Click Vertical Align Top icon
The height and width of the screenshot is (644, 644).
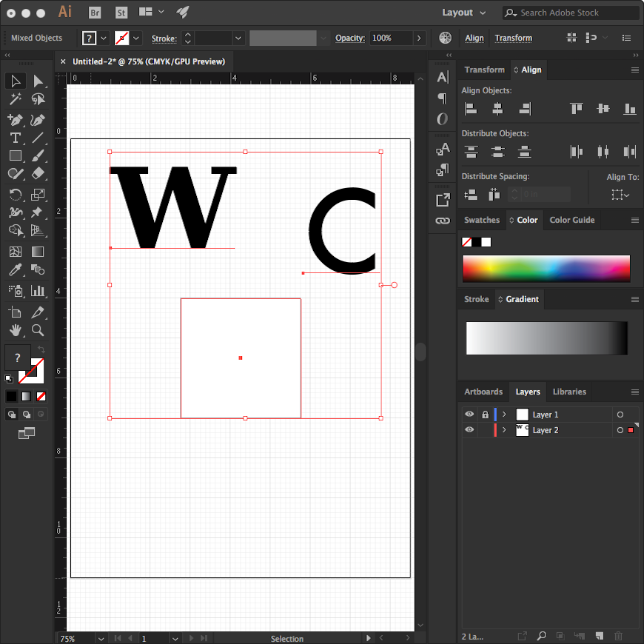pyautogui.click(x=577, y=109)
